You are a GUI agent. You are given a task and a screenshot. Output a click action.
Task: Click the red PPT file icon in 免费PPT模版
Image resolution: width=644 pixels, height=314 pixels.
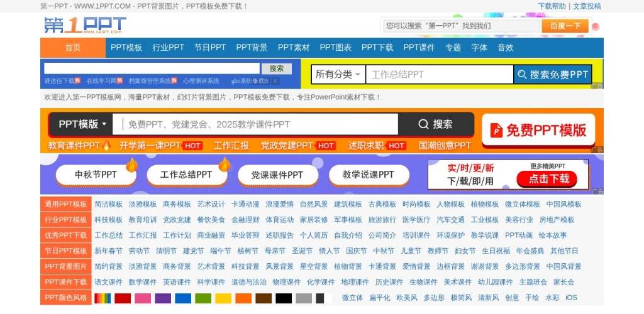pyautogui.click(x=497, y=131)
